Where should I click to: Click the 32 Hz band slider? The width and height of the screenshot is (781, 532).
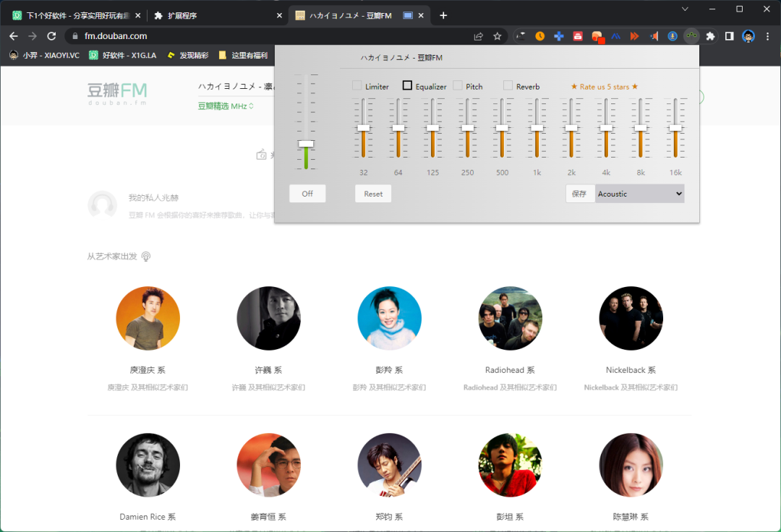click(364, 128)
